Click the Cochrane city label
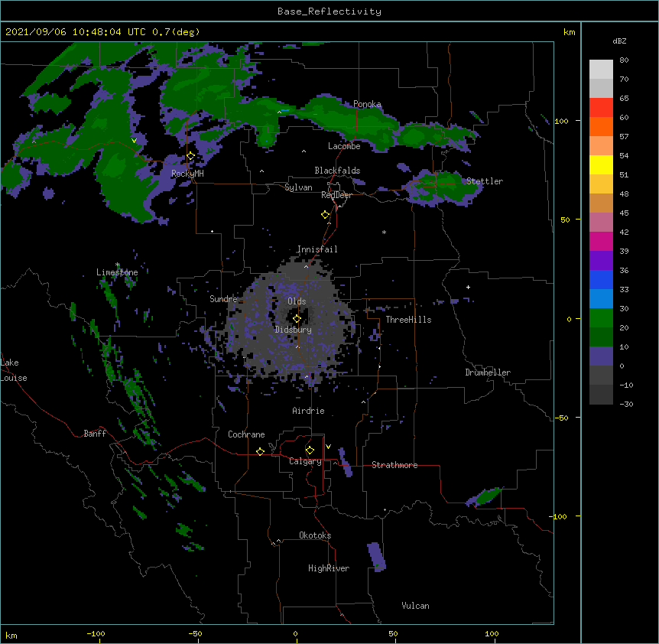Screen dimensions: 659x644 [x=246, y=434]
